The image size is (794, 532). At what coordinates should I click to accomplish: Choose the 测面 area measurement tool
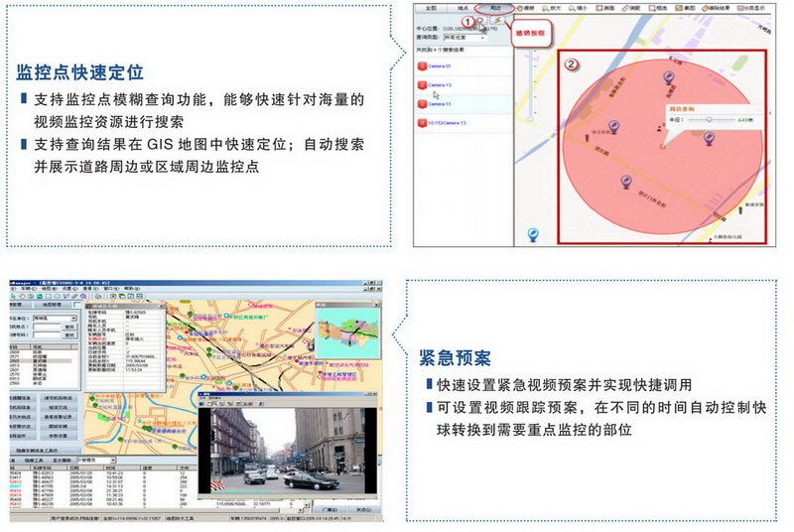point(604,8)
